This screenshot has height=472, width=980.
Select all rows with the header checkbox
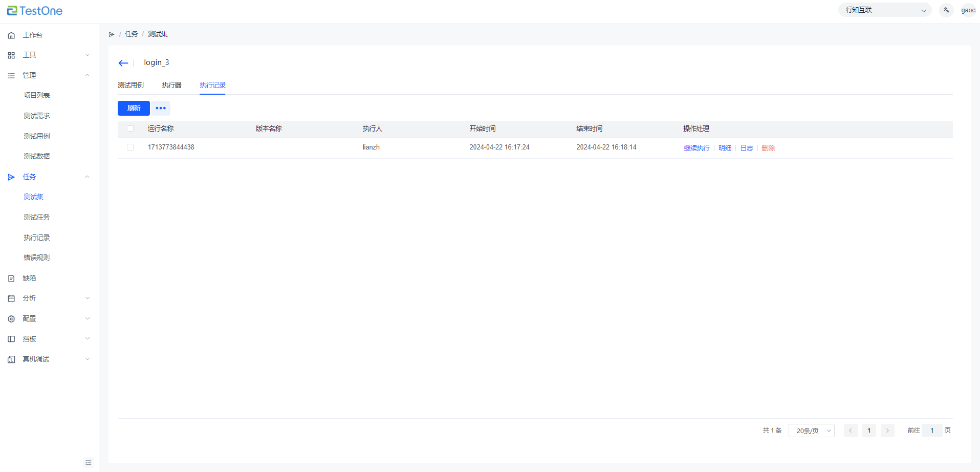[130, 129]
